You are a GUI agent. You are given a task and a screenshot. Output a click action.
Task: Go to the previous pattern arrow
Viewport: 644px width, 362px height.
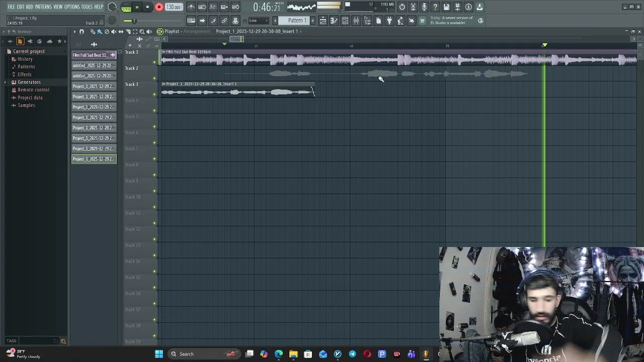[x=275, y=21]
